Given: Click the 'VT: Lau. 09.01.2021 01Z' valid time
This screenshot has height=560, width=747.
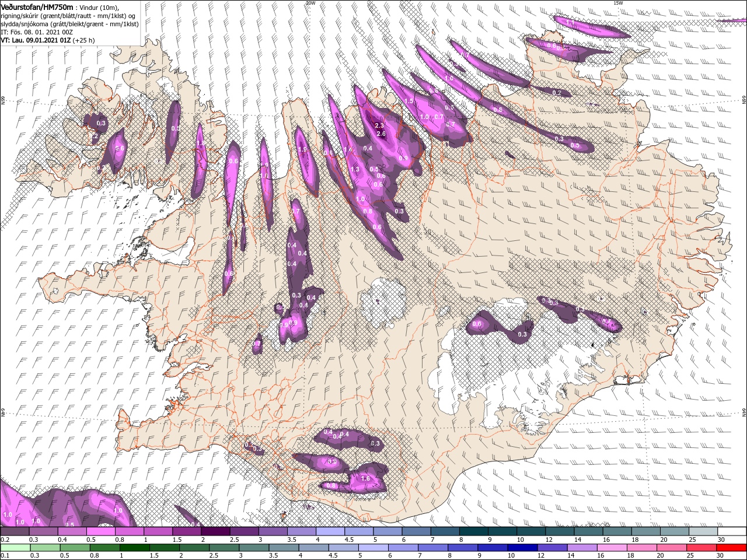Looking at the screenshot, I should point(36,40).
